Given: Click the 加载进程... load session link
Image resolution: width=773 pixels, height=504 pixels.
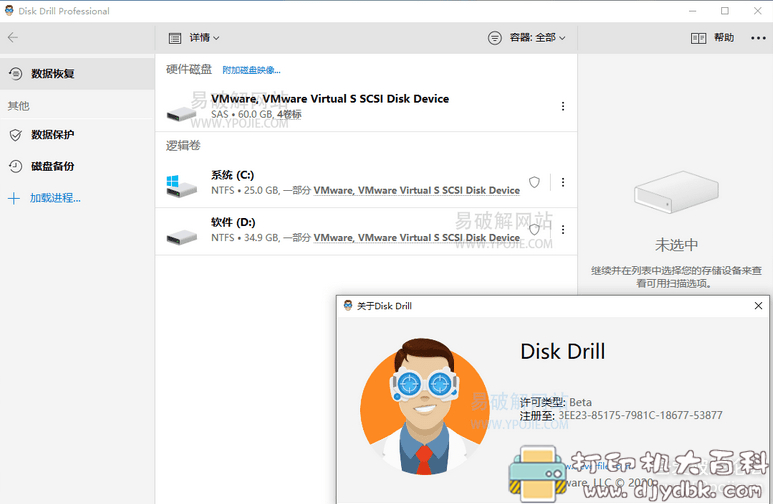Looking at the screenshot, I should (55, 198).
